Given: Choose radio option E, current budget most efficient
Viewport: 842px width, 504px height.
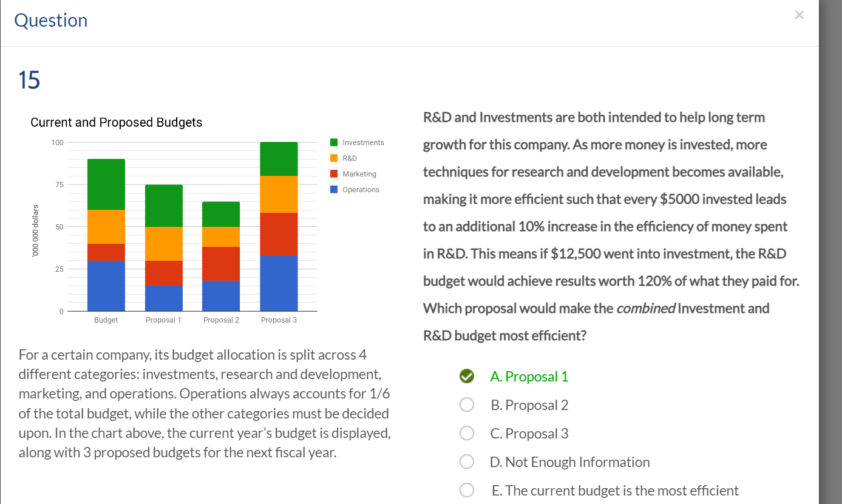Looking at the screenshot, I should pos(466,490).
